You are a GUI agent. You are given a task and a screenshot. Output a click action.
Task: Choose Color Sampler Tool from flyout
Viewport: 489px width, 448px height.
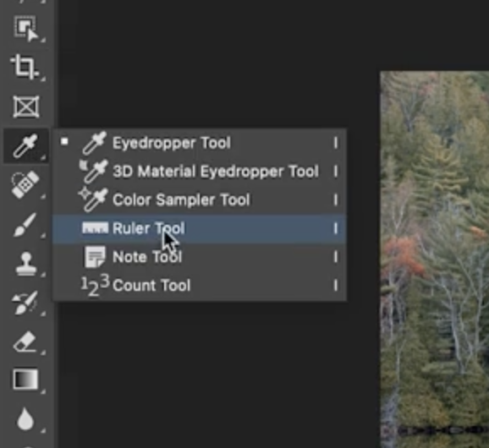(x=200, y=199)
